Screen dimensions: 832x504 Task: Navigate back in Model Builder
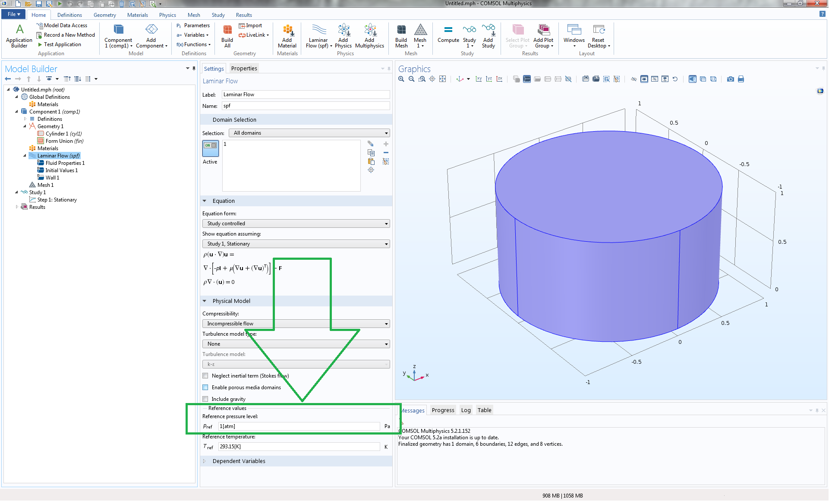click(8, 79)
